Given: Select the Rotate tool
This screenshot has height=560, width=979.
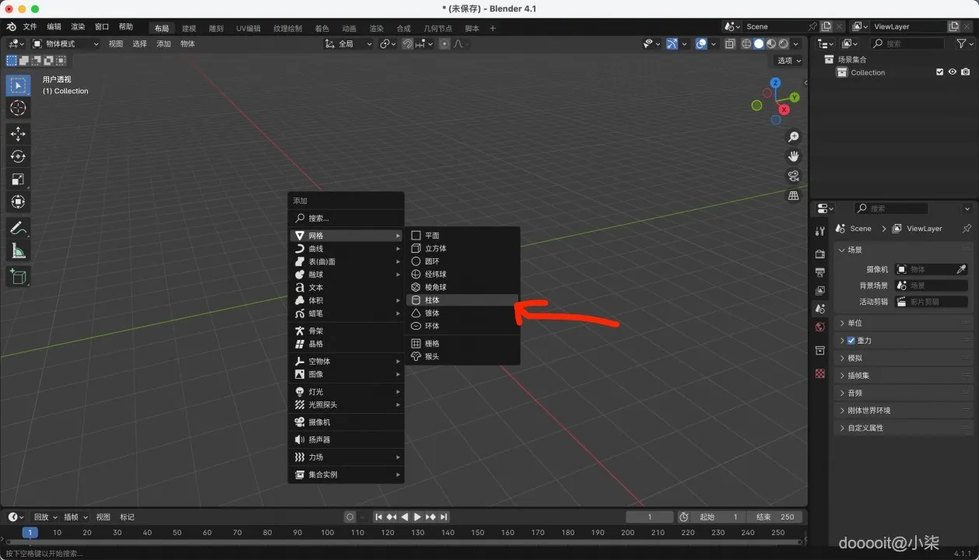Looking at the screenshot, I should coord(18,156).
